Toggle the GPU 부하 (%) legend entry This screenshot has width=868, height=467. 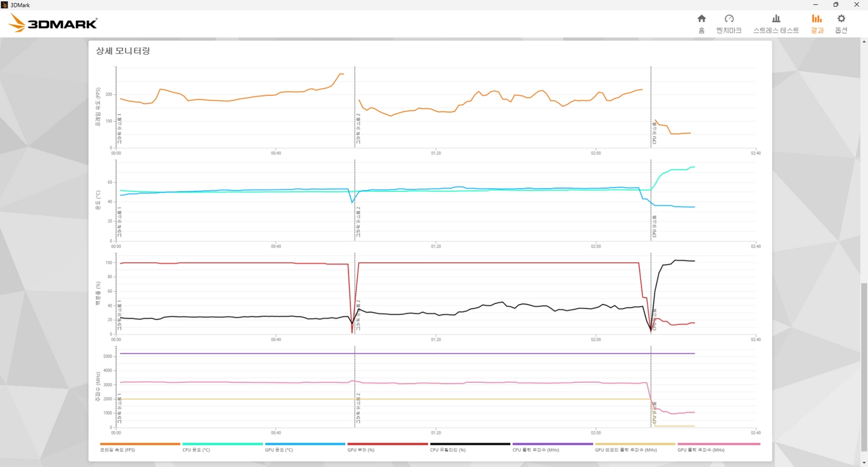(388, 446)
